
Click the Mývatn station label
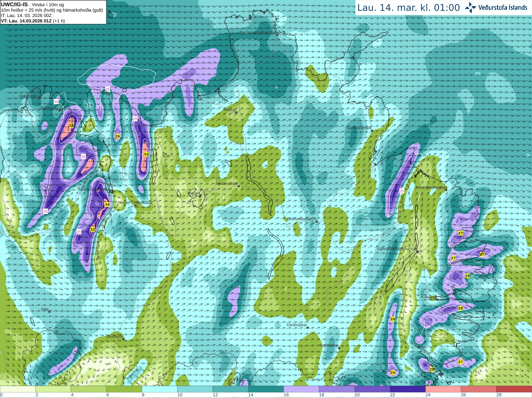(194, 193)
